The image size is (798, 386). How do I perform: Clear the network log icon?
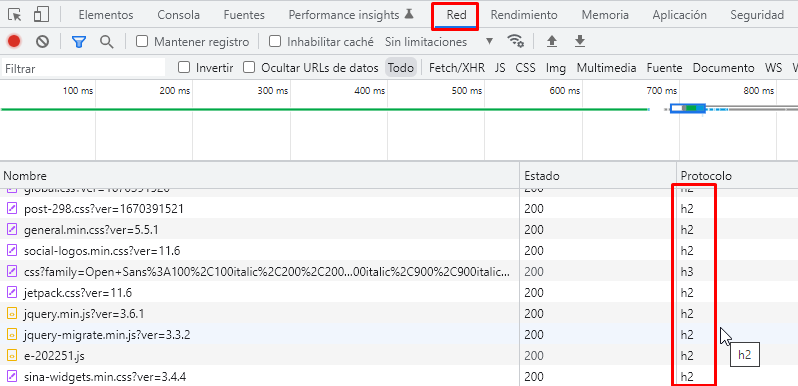[x=42, y=41]
